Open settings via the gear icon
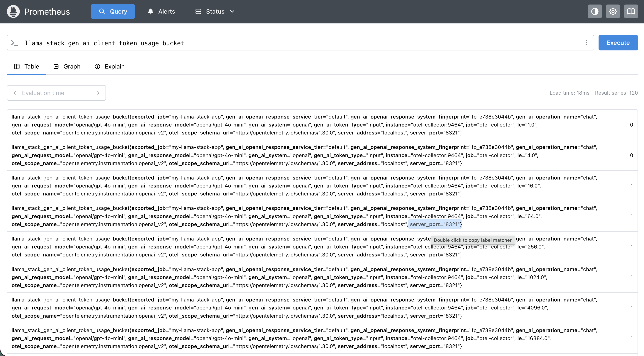This screenshot has height=356, width=644. pyautogui.click(x=613, y=11)
